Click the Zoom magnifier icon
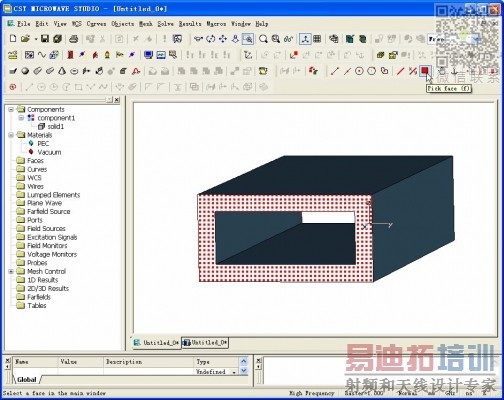 click(263, 39)
